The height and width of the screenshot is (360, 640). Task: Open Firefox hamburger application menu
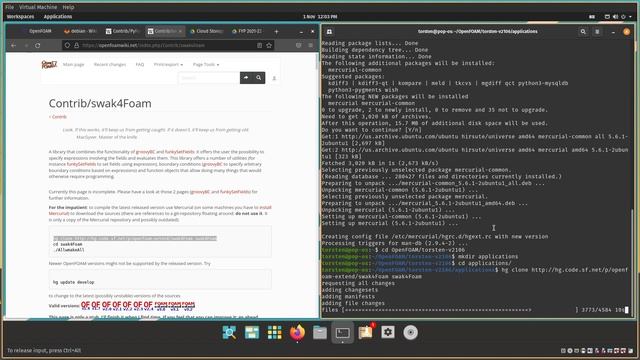pos(311,45)
